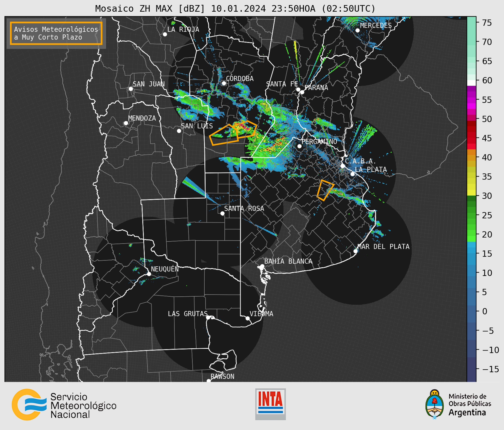504x430 pixels.
Task: Click the LA RIOJA city marker dot
Action: click(x=165, y=34)
